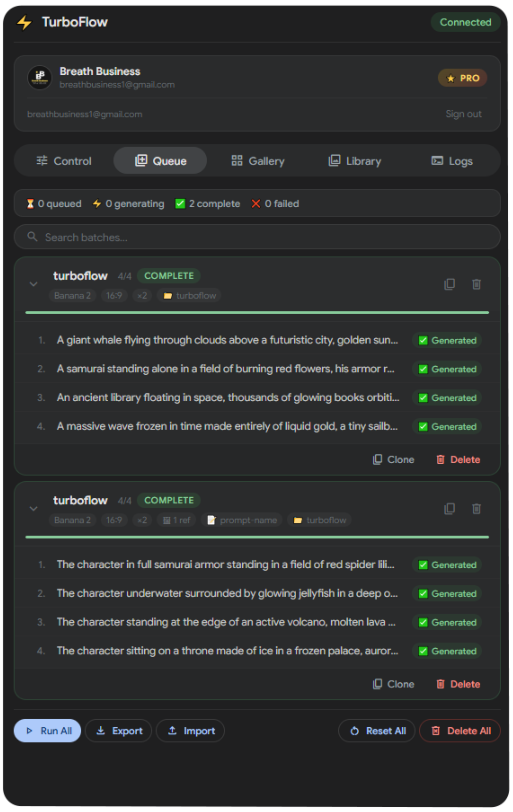Click Generated badge for ancient library prompt
The width and height of the screenshot is (513, 812).
447,398
